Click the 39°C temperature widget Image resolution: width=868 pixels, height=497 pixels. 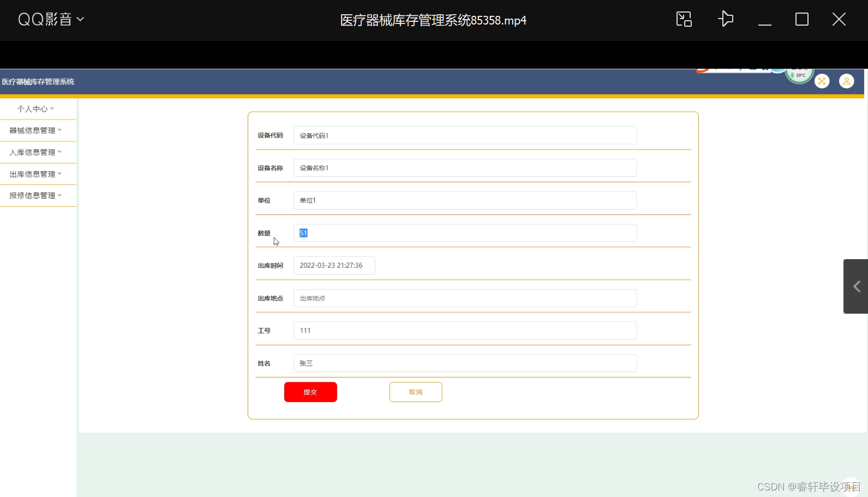tap(799, 75)
